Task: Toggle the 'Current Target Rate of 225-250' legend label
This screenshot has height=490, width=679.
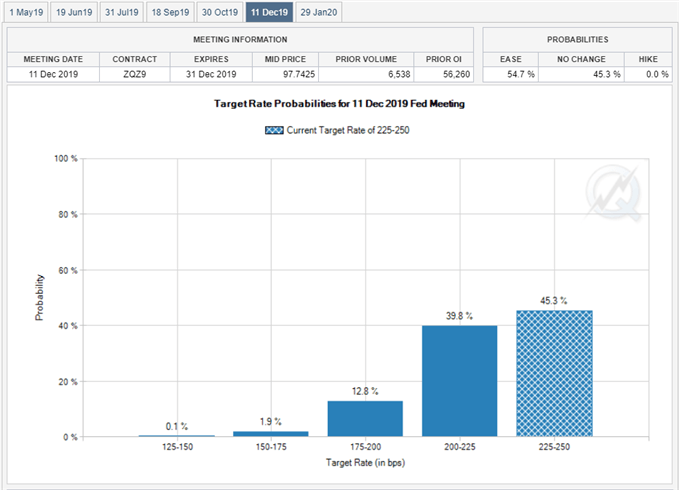Action: click(347, 130)
